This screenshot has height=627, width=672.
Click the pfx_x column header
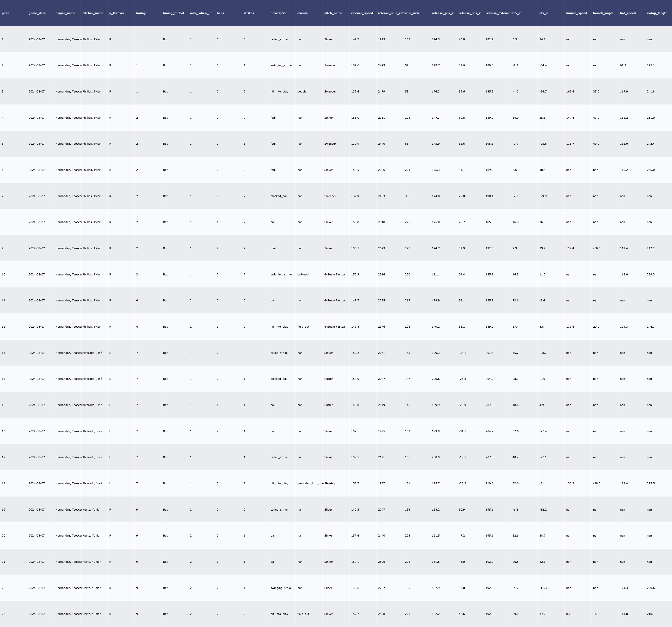click(x=544, y=13)
